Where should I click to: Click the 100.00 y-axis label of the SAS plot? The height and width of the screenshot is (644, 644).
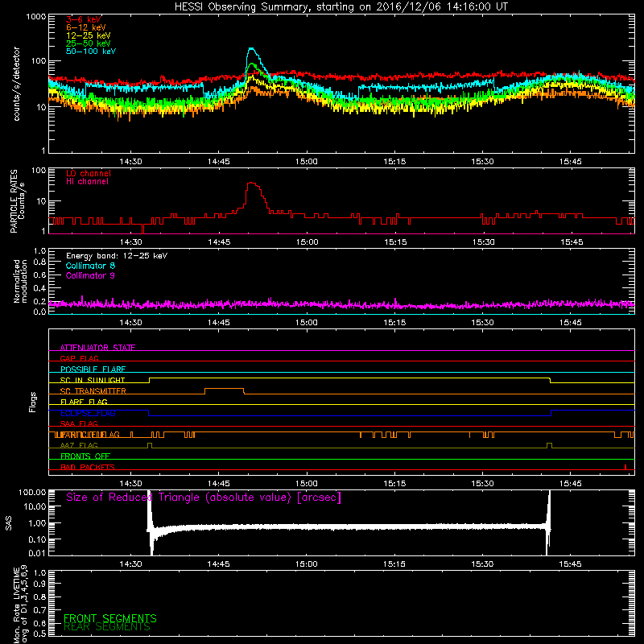coord(32,492)
